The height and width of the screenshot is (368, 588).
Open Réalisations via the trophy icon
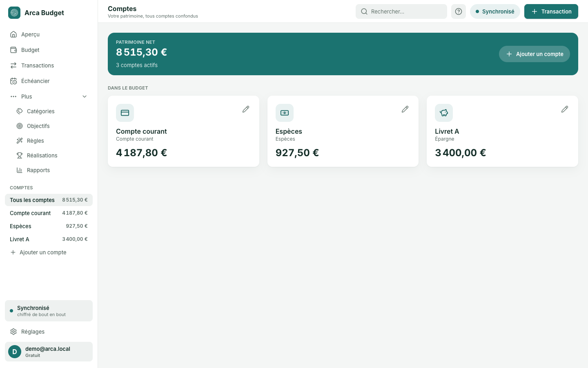click(20, 155)
